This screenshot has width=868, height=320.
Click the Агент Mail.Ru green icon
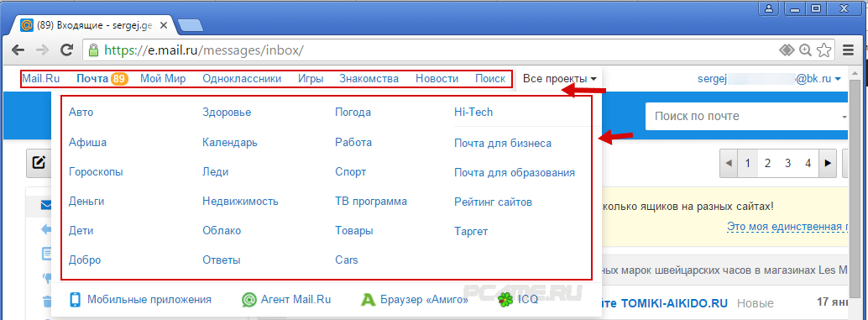pos(249,300)
